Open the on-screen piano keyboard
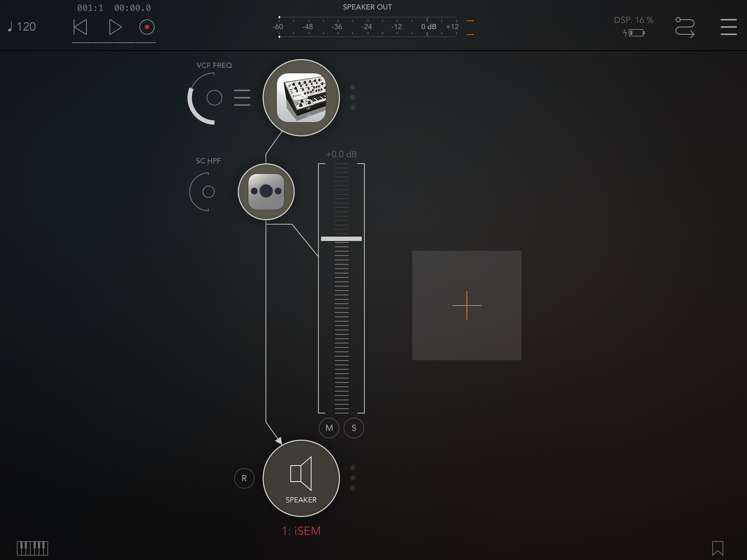This screenshot has width=747, height=560. [x=32, y=548]
